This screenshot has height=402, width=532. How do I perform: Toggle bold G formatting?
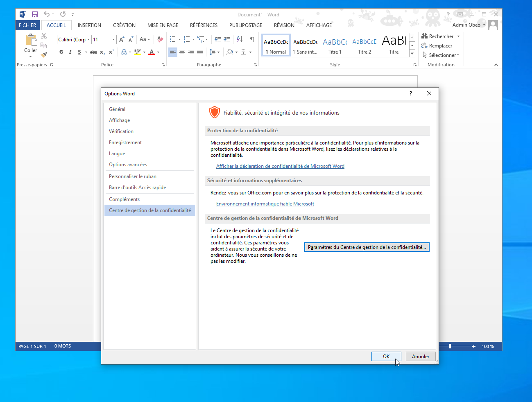click(61, 52)
